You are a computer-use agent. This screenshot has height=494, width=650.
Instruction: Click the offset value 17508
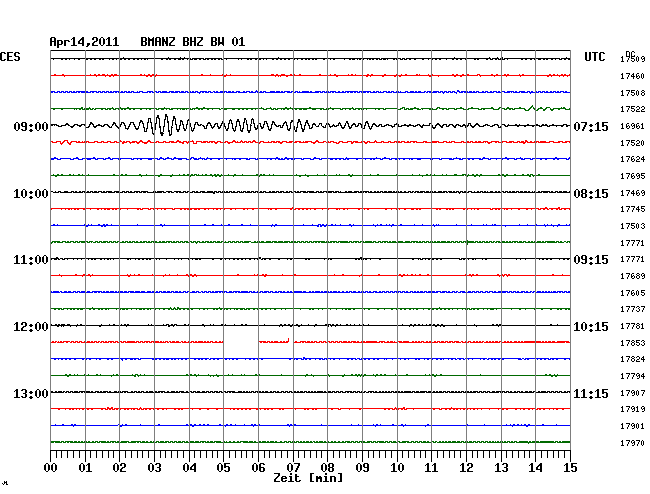click(x=633, y=93)
